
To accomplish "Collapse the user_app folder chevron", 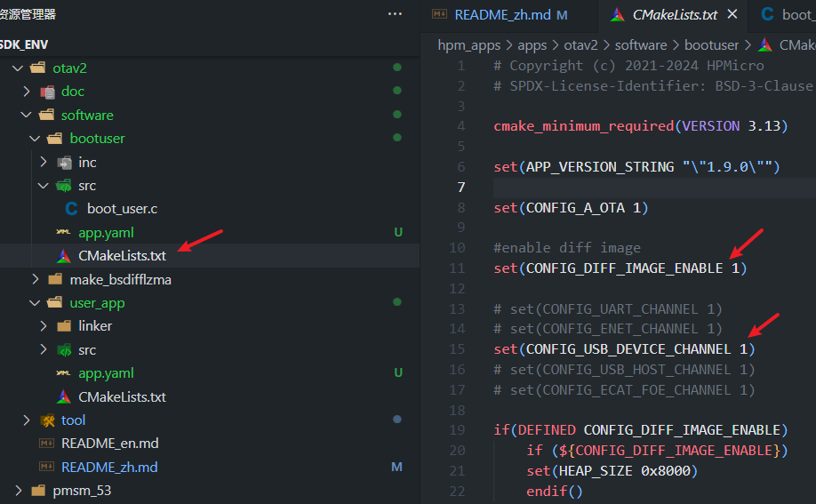I will [x=35, y=303].
